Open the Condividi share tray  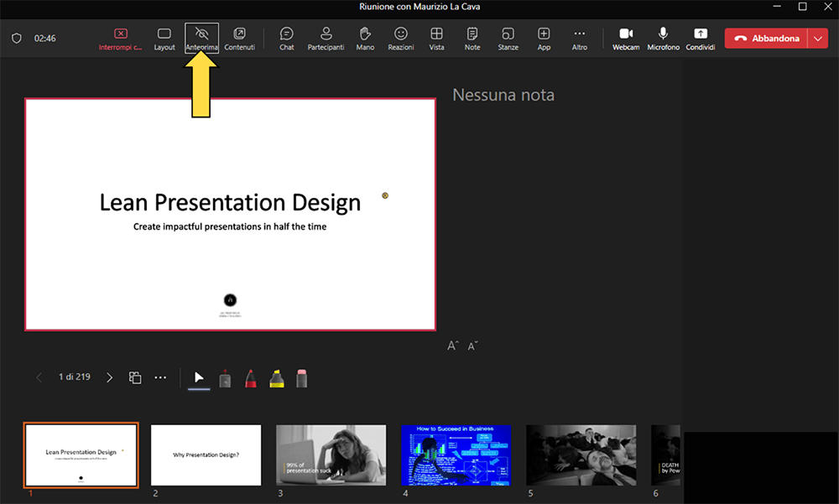tap(701, 39)
